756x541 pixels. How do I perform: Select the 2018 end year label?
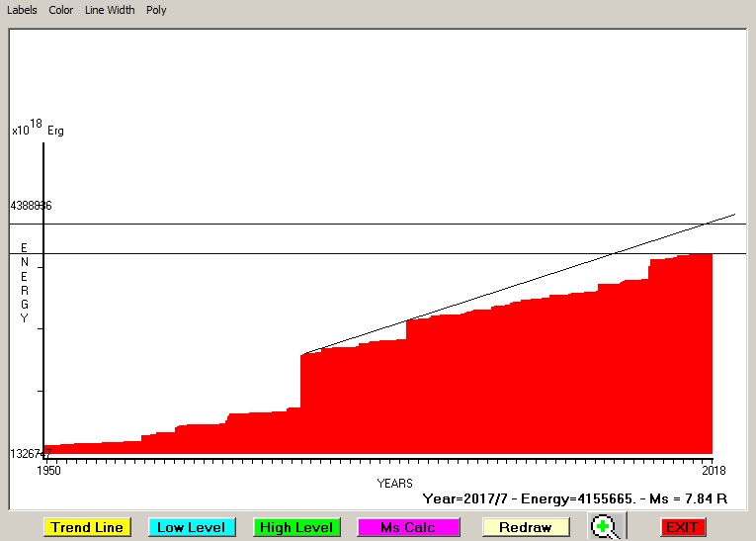[714, 469]
